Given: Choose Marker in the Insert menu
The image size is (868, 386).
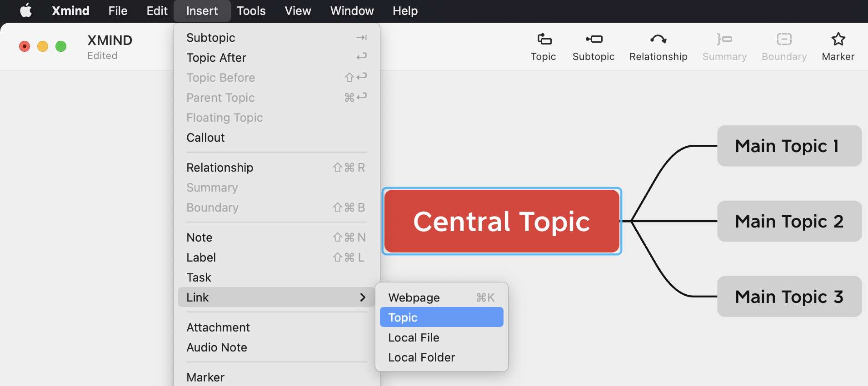Looking at the screenshot, I should tap(276, 377).
